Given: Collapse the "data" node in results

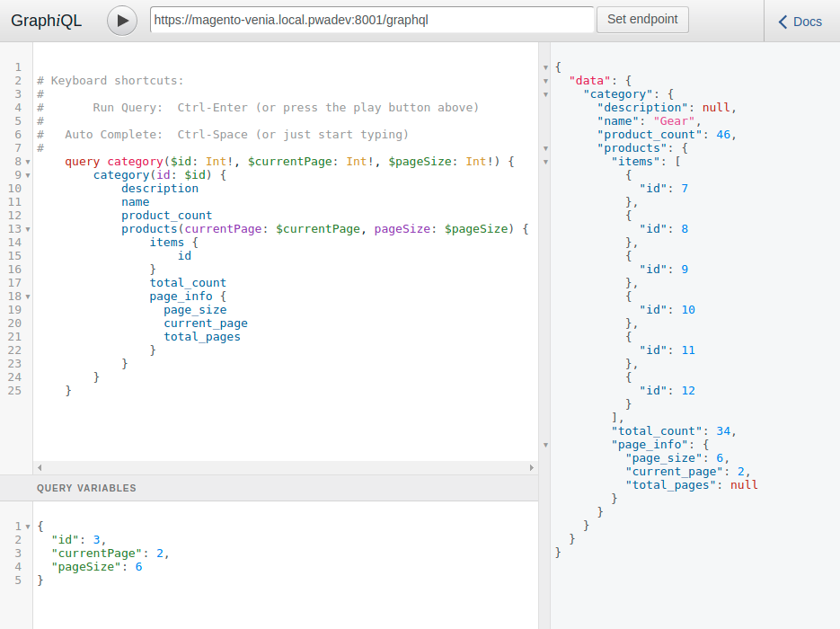Looking at the screenshot, I should point(546,82).
